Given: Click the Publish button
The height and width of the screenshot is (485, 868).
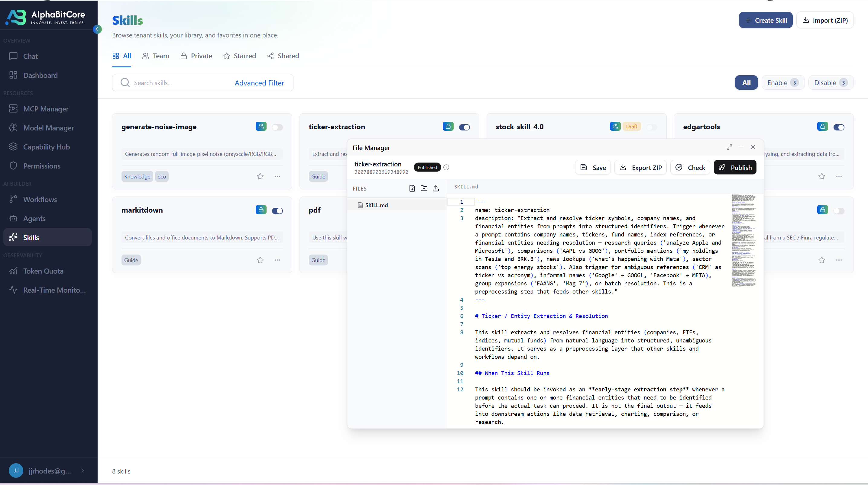Looking at the screenshot, I should tap(735, 167).
